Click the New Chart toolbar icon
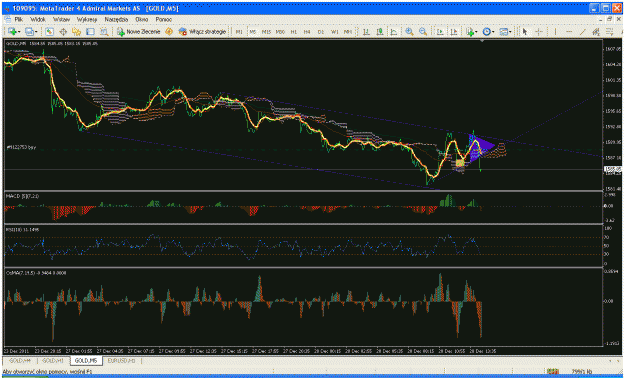625x378 pixels. [x=11, y=32]
